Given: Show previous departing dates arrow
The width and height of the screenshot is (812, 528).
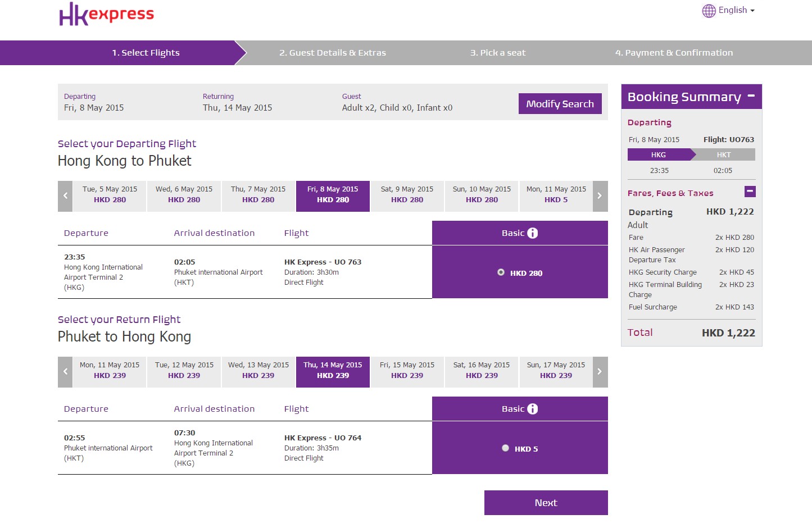Looking at the screenshot, I should point(65,196).
